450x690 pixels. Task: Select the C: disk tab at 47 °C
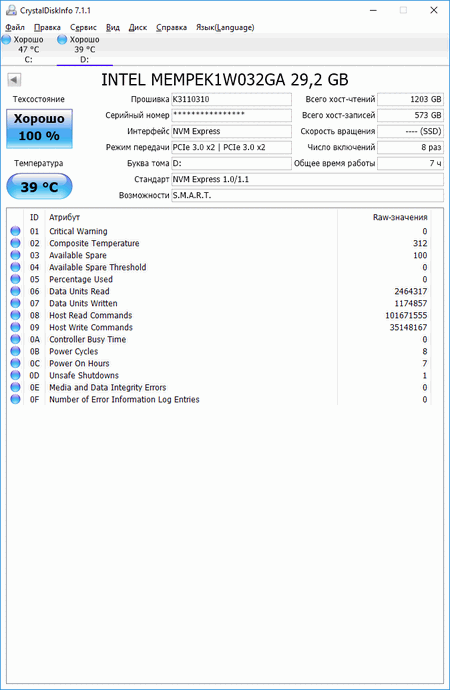point(28,49)
